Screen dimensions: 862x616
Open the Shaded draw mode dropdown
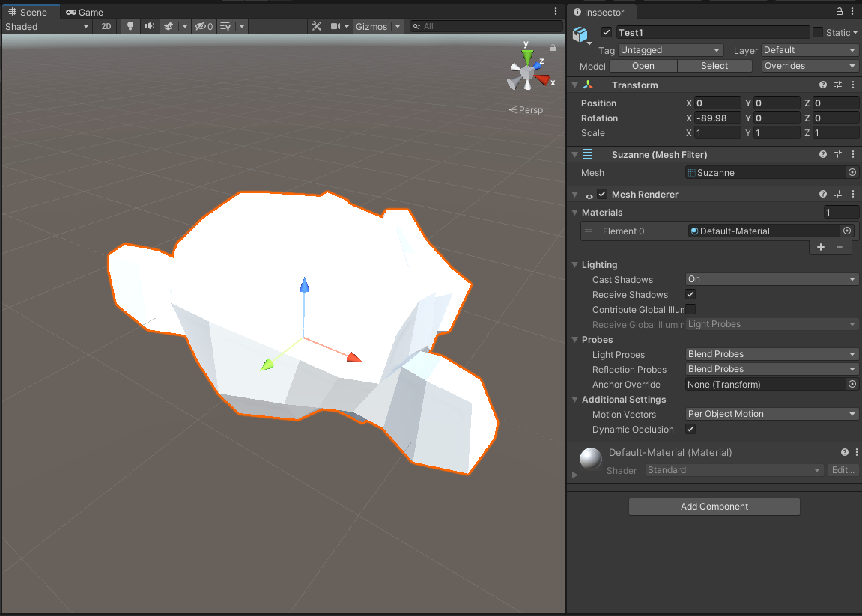coord(46,26)
